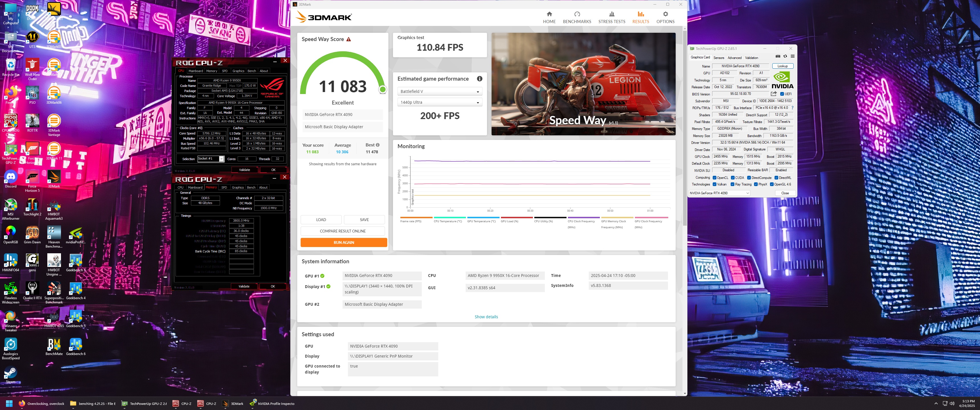Open the Battlefield V game dropdown
980x410 pixels.
click(x=439, y=91)
